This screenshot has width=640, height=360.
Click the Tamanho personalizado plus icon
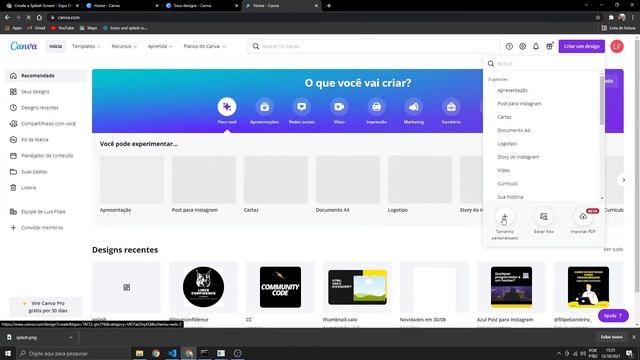coord(505,216)
